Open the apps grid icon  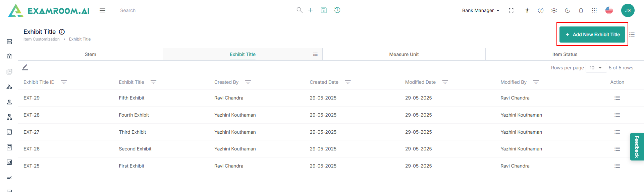tap(594, 10)
